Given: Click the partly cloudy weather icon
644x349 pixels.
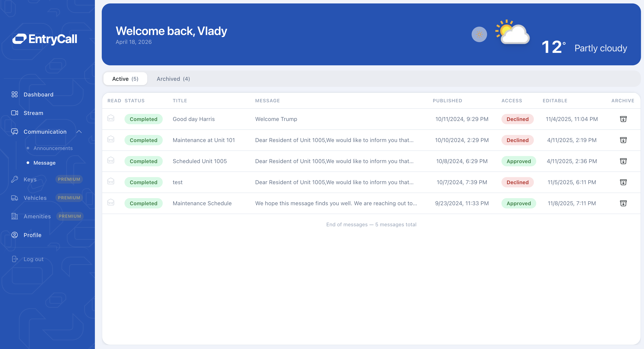Looking at the screenshot, I should click(x=512, y=32).
